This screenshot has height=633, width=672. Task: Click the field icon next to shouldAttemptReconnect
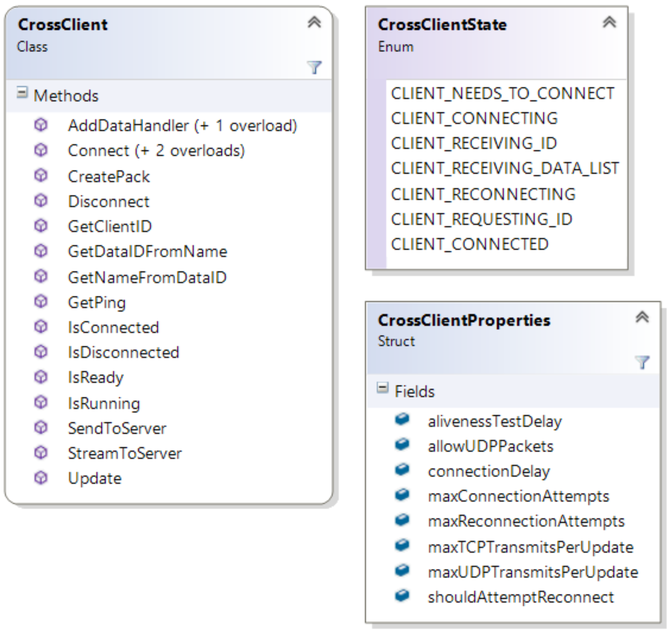402,596
